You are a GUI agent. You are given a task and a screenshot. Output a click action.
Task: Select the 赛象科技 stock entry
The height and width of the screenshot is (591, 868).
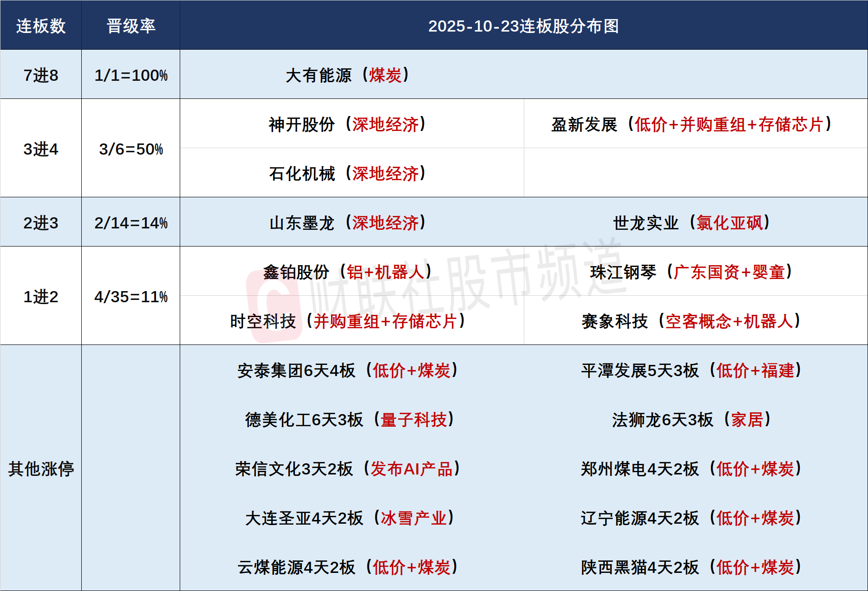point(691,321)
